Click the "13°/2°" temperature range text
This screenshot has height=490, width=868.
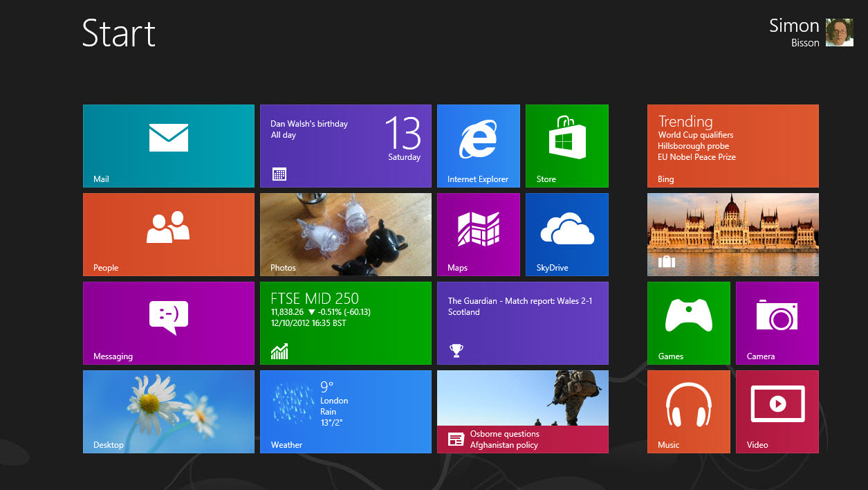[331, 423]
